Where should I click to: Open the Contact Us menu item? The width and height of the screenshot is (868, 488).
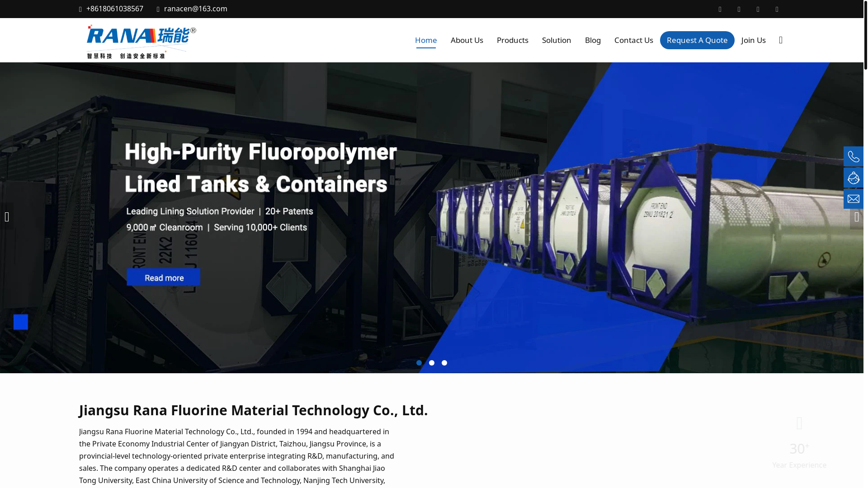coord(633,40)
